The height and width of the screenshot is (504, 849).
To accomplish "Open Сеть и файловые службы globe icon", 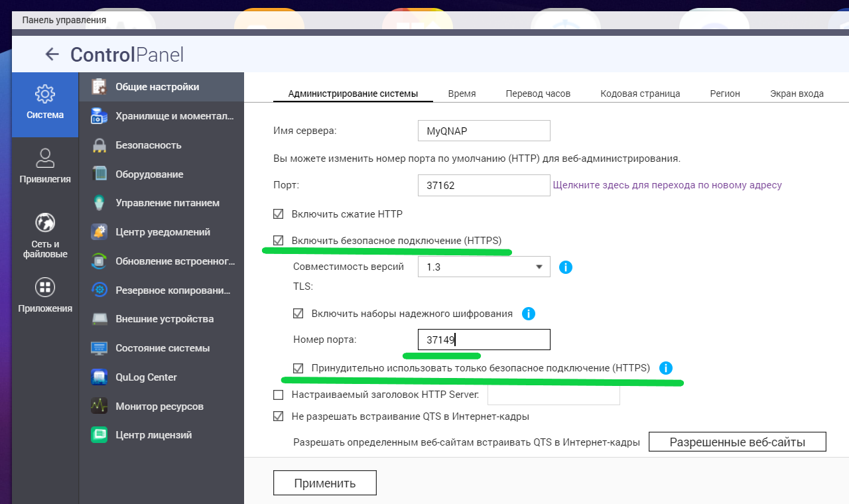I will (x=45, y=223).
